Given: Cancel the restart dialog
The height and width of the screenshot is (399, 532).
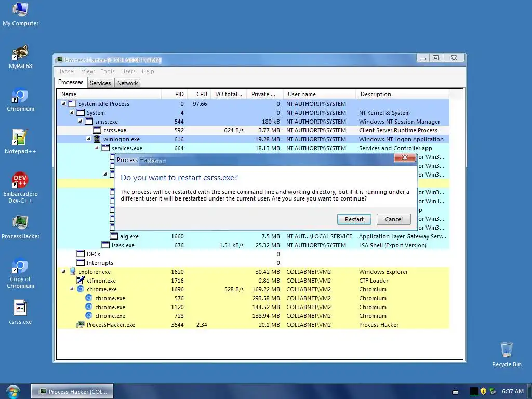Looking at the screenshot, I should coord(394,219).
